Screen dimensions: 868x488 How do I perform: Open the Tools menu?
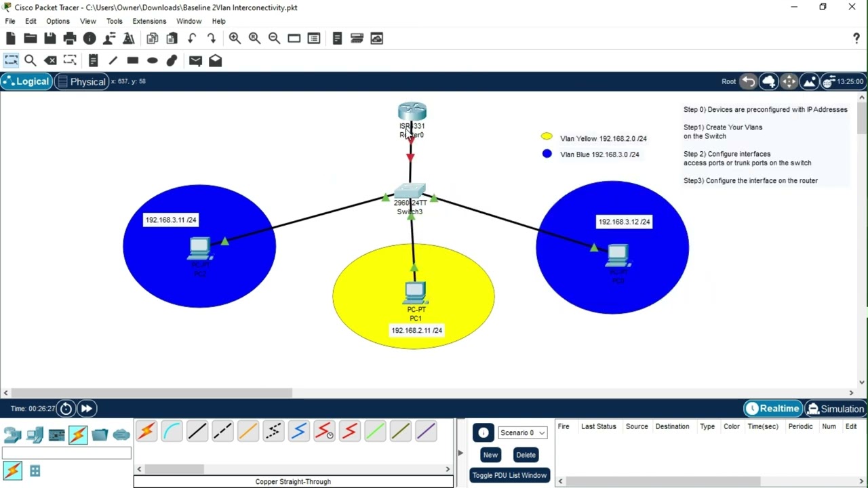114,21
